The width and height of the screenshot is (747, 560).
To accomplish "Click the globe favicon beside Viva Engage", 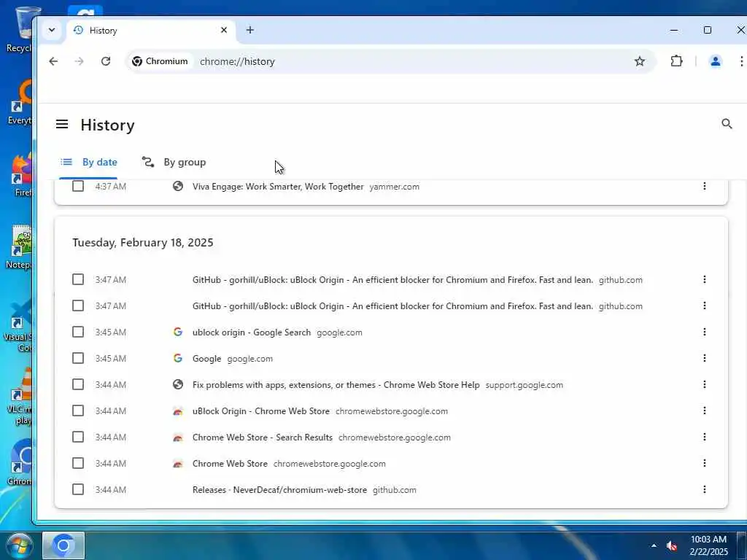I will [x=178, y=186].
